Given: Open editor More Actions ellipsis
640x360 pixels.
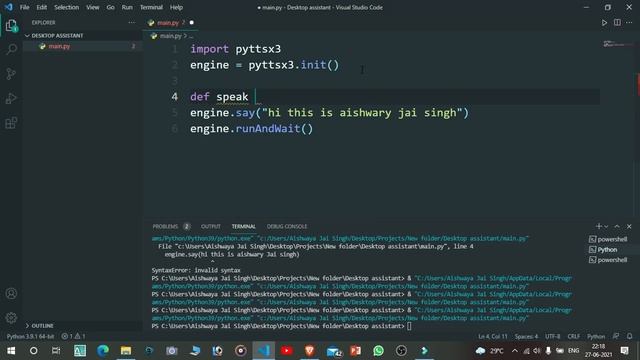Looking at the screenshot, I should coord(629,23).
